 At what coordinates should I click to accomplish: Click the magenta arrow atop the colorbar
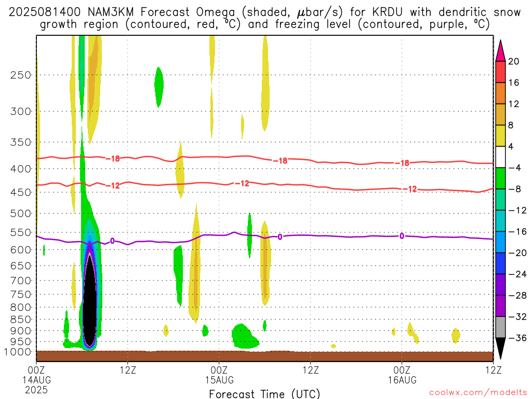500,51
